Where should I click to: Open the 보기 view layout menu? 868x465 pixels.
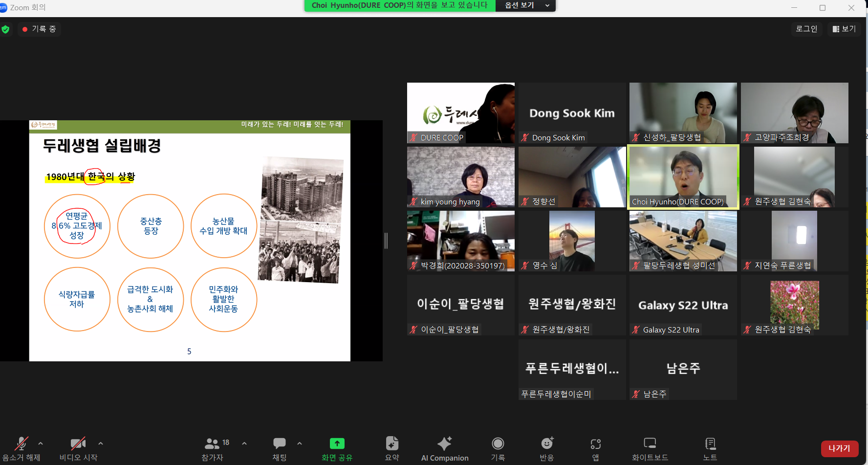(x=844, y=29)
